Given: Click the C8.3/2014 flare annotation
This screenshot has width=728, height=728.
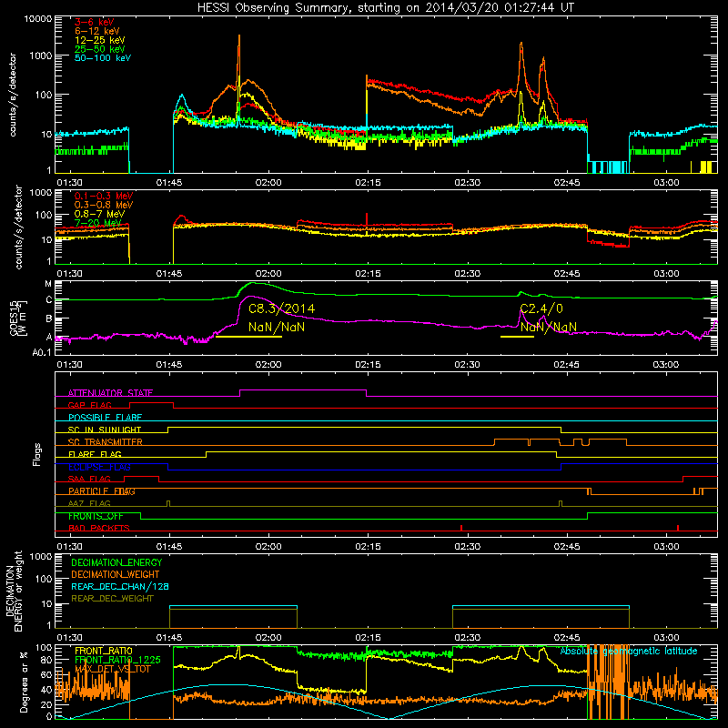Looking at the screenshot, I should click(281, 308).
